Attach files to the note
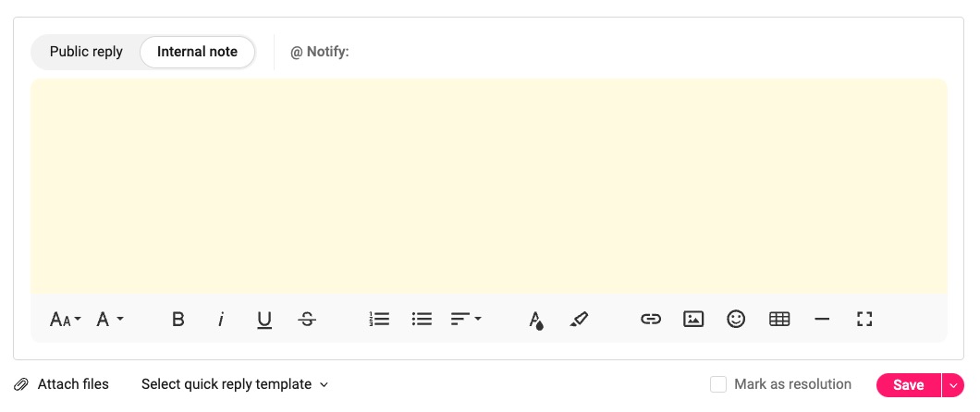This screenshot has height=412, width=980. 61,384
